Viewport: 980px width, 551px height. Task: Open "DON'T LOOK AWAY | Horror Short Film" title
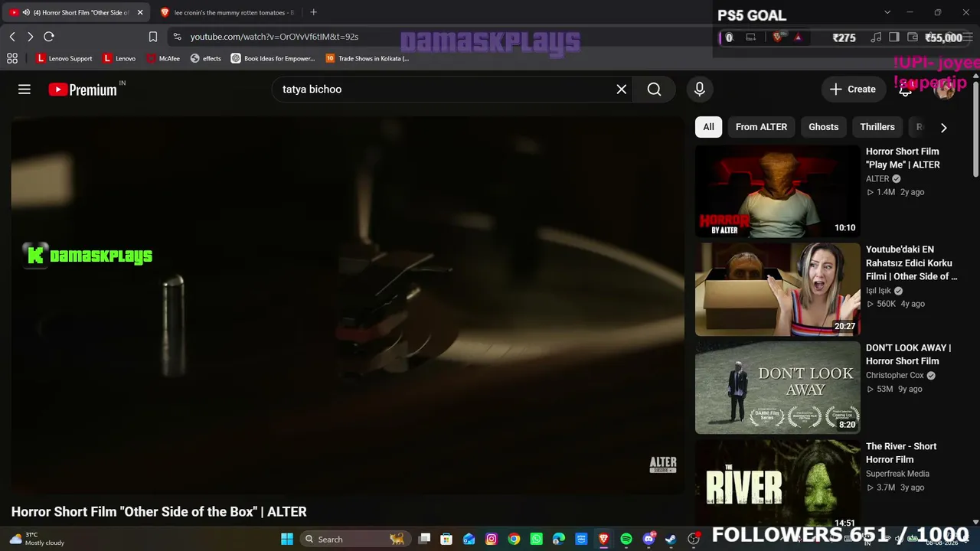pyautogui.click(x=909, y=354)
